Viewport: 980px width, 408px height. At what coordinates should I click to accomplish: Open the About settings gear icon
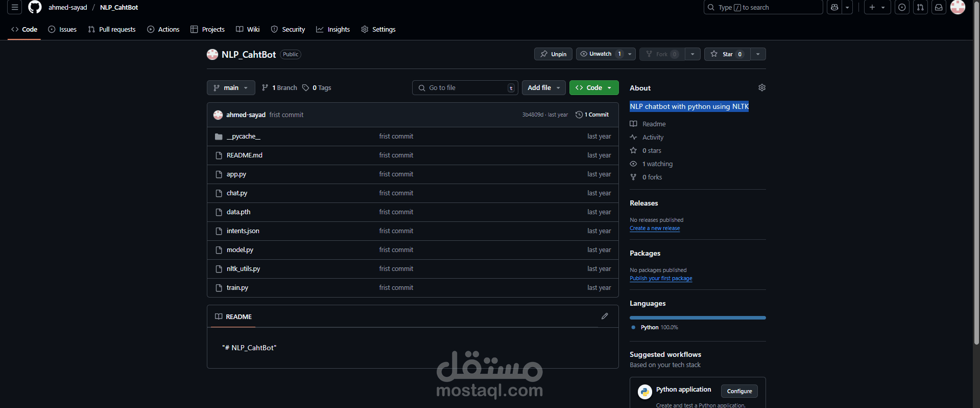coord(762,88)
